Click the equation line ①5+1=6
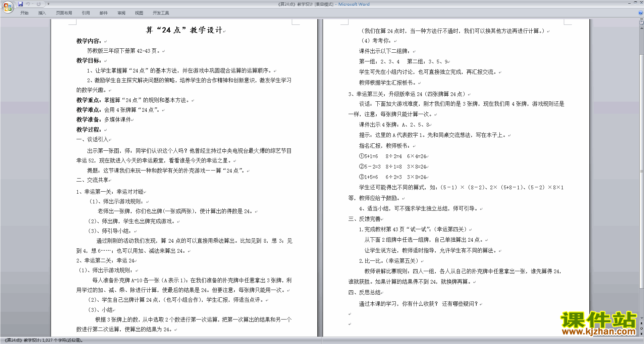The height and width of the screenshot is (344, 644). [392, 156]
